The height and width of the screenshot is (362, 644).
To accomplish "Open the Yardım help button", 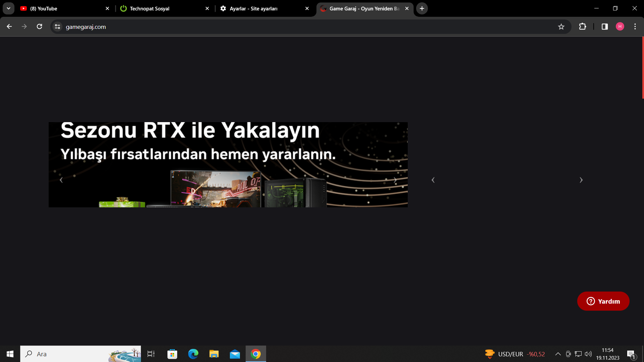I will 603,301.
